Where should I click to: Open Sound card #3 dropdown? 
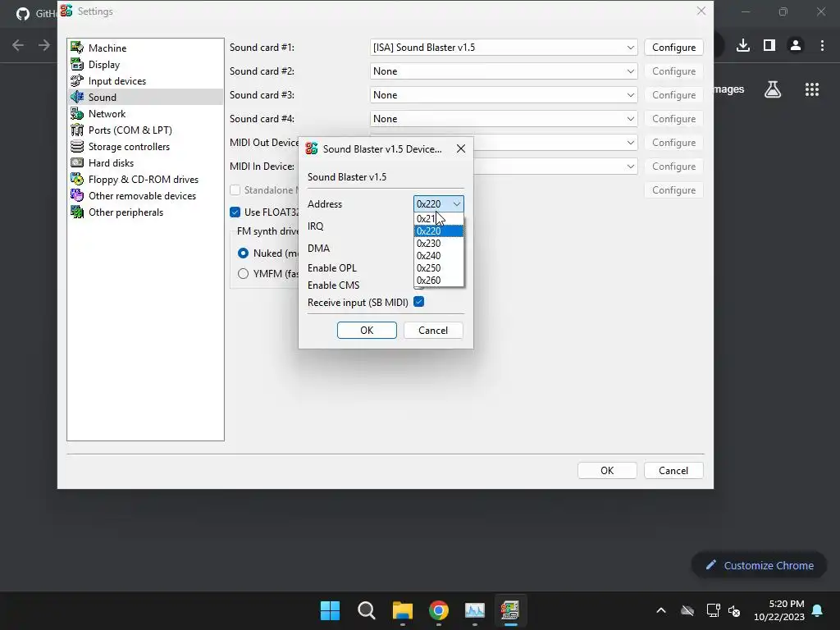[x=504, y=95]
